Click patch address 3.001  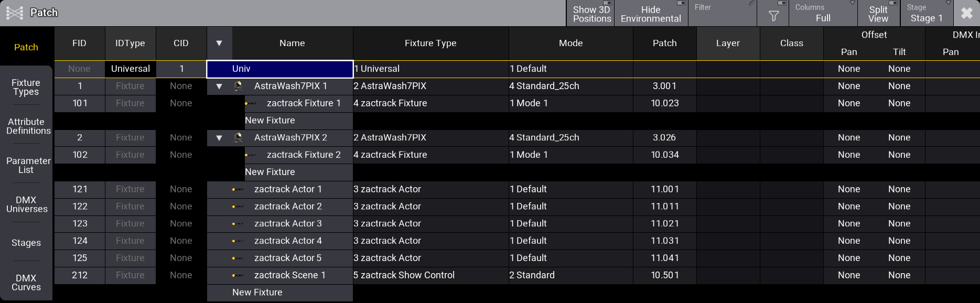[x=664, y=86]
